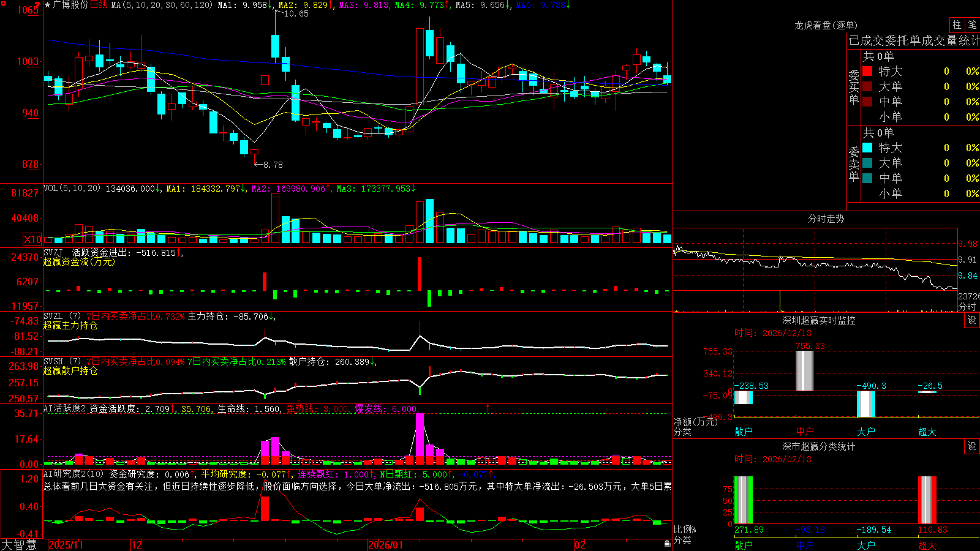Click the 散户持仓: 260.389 value
980x551 pixels.
[330, 362]
